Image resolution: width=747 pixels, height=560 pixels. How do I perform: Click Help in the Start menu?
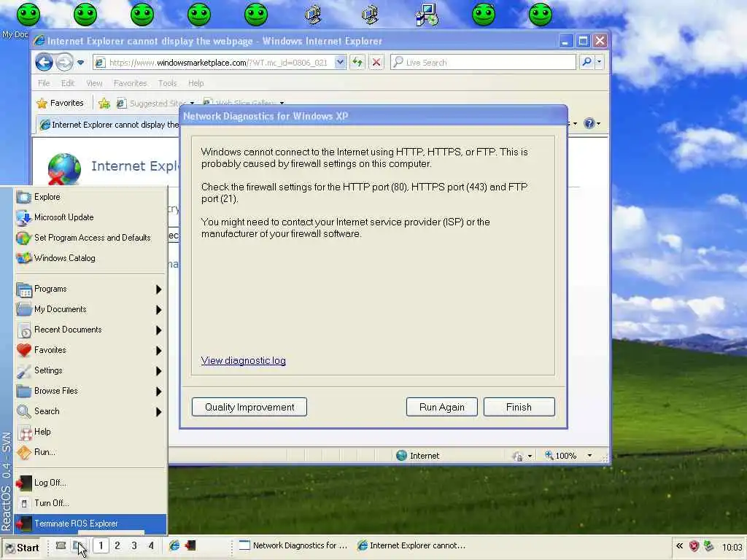point(90,432)
